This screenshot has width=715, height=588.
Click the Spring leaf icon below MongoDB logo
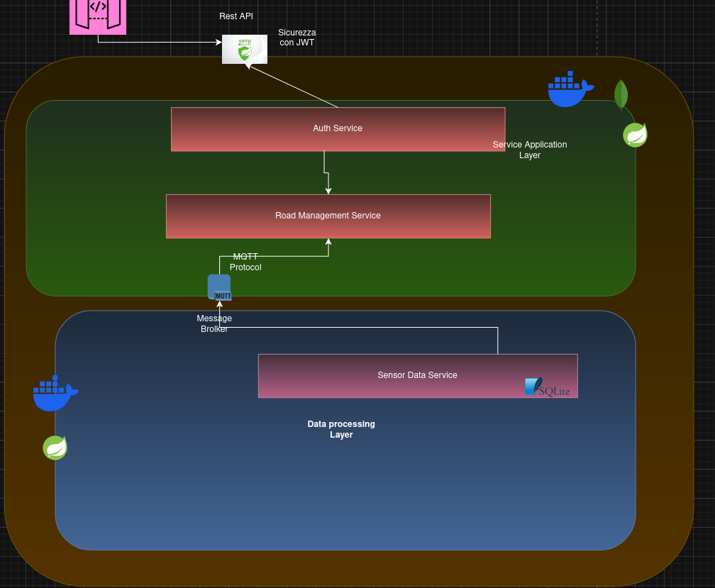point(635,134)
